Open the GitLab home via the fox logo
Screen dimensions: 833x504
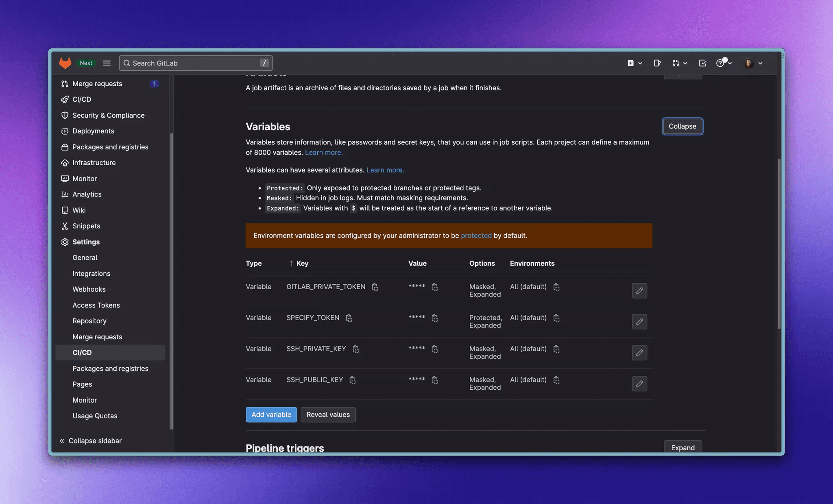pyautogui.click(x=65, y=63)
